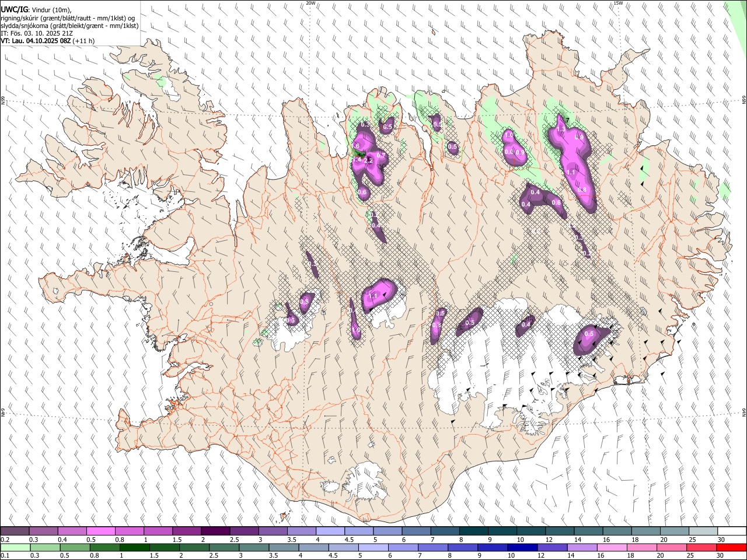Click the 15W longitude label
747x560 pixels.
(x=618, y=3)
